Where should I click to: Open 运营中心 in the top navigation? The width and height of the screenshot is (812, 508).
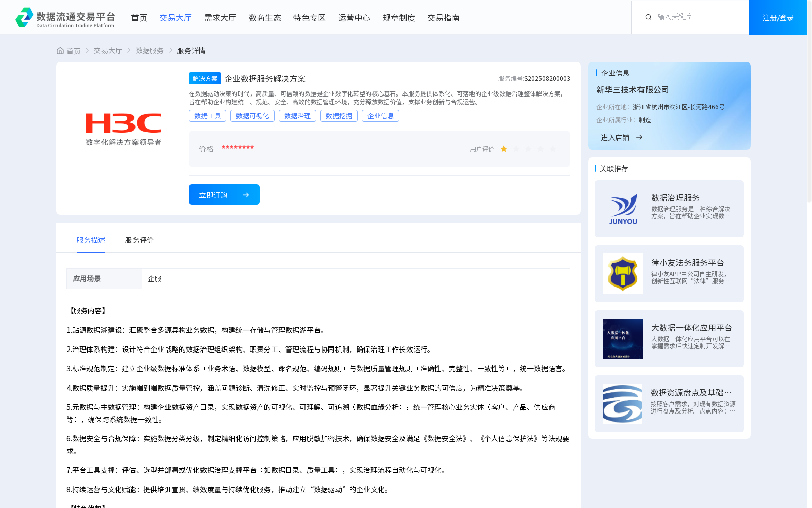354,18
